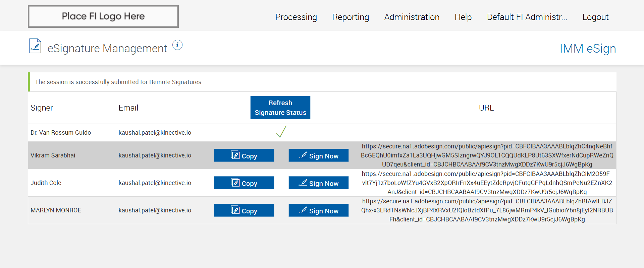Refresh Signature Status
This screenshot has width=644, height=268.
pyautogui.click(x=280, y=108)
